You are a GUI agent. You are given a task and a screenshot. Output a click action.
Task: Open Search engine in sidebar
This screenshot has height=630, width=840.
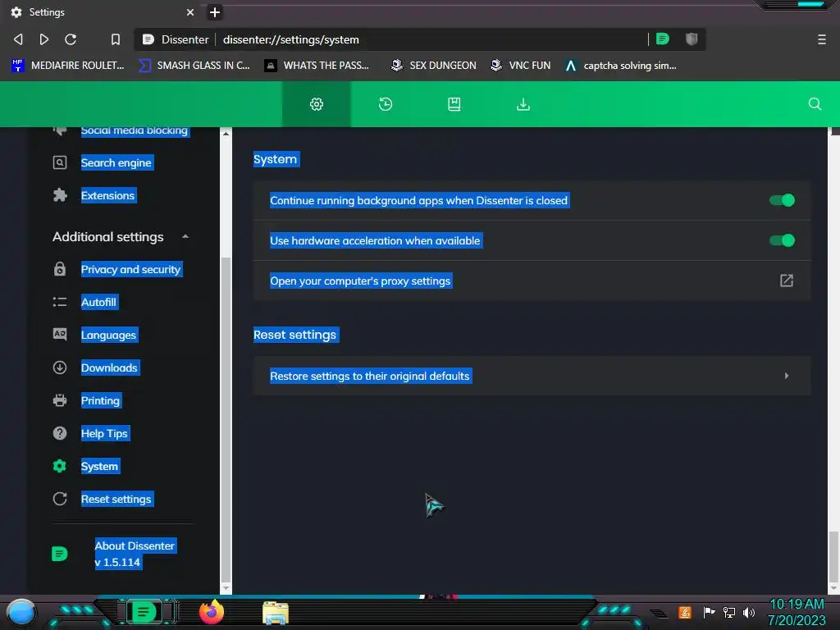(116, 163)
